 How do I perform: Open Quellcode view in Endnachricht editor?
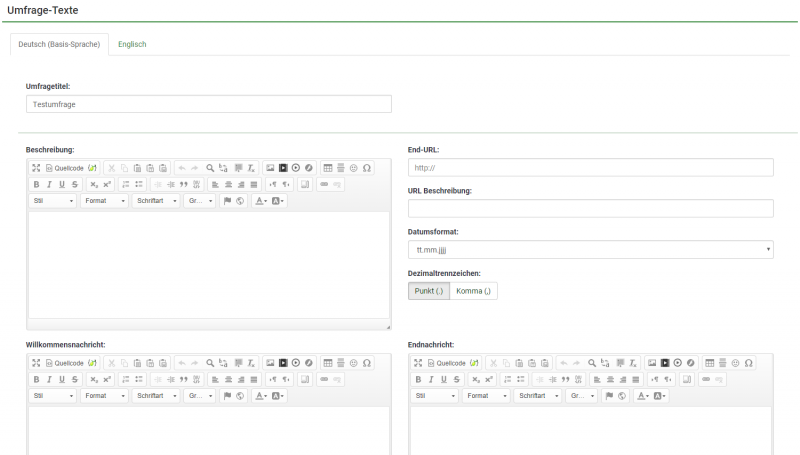tap(446, 363)
